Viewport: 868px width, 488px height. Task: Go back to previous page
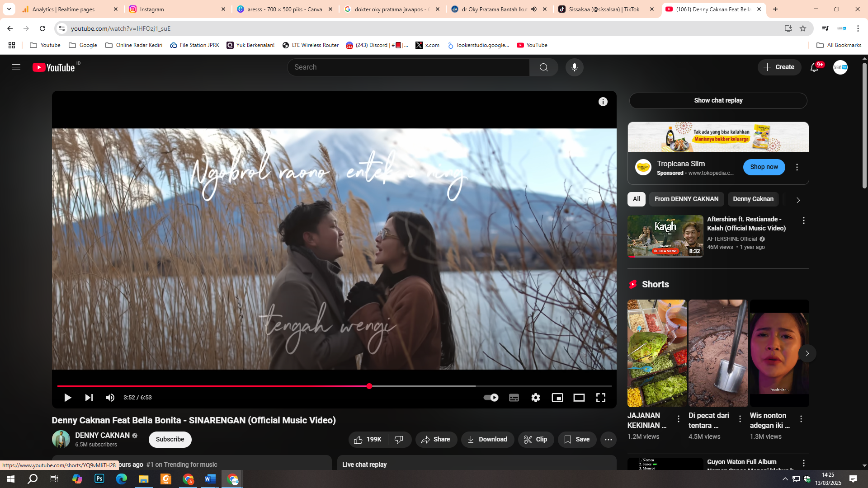coord(10,28)
